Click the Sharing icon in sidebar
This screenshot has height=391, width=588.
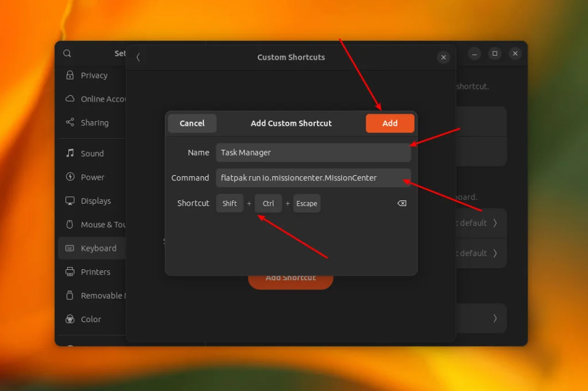click(69, 122)
